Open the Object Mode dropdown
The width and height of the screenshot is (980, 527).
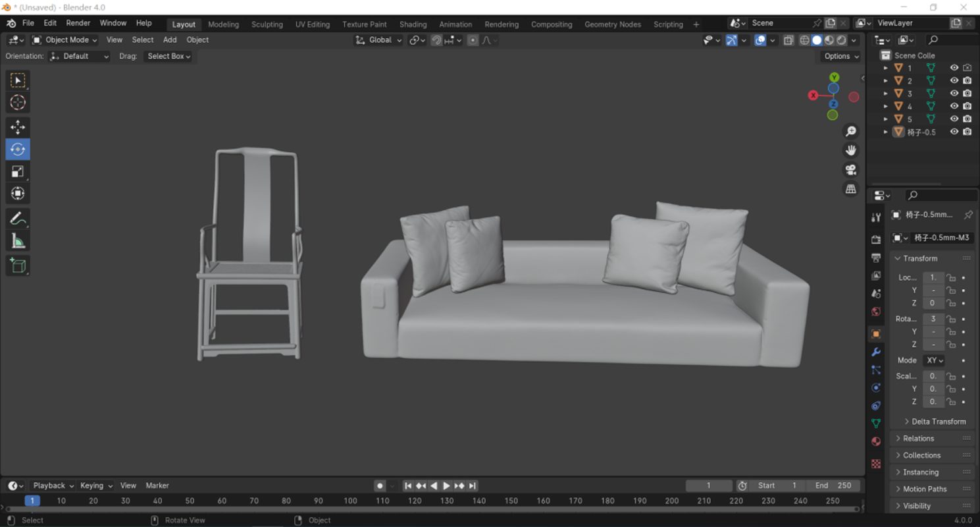64,40
